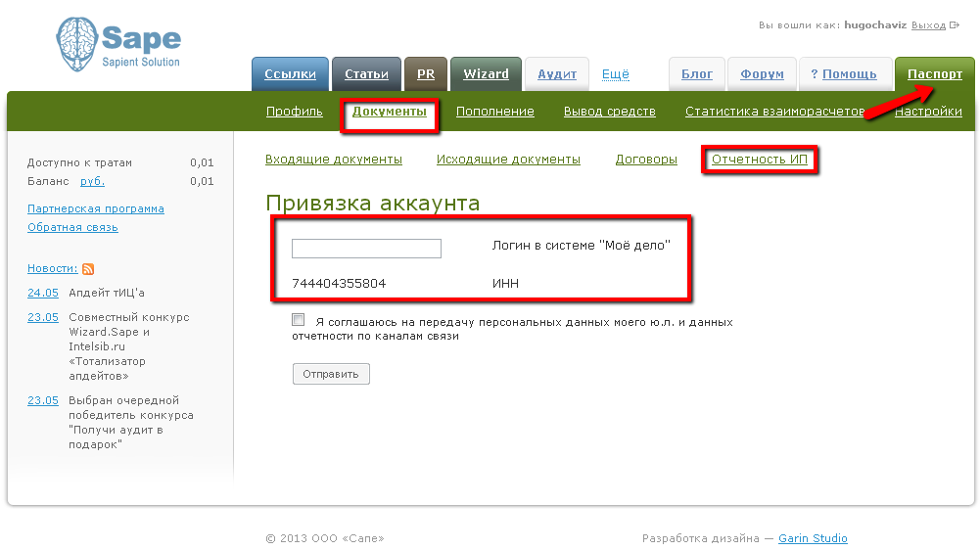Switch to the PR tab

[426, 74]
